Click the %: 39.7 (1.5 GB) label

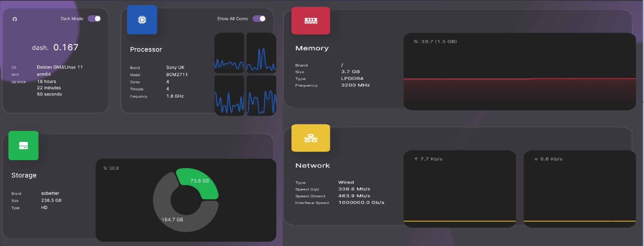(x=435, y=41)
